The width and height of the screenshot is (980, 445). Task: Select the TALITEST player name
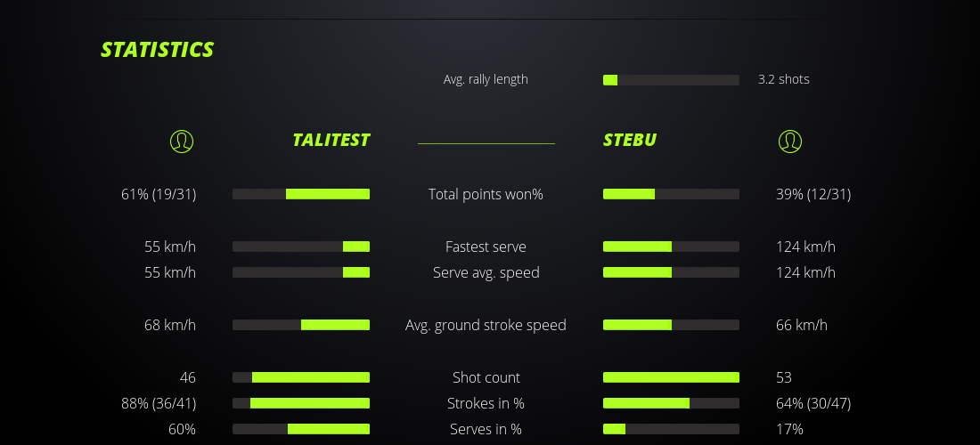pyautogui.click(x=331, y=140)
